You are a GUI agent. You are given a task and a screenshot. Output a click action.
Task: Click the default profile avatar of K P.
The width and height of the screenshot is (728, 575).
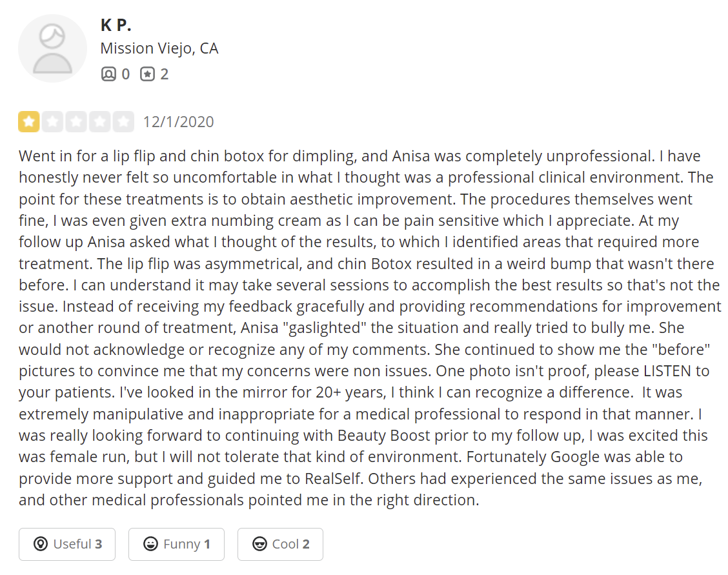tap(52, 48)
